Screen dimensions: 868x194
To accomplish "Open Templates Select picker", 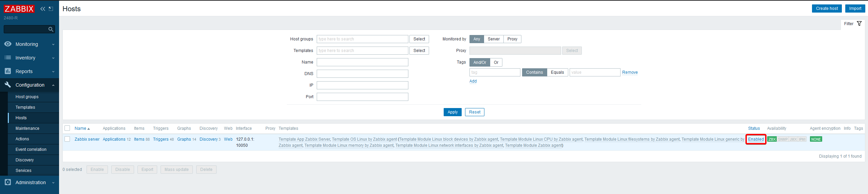I will tap(419, 51).
